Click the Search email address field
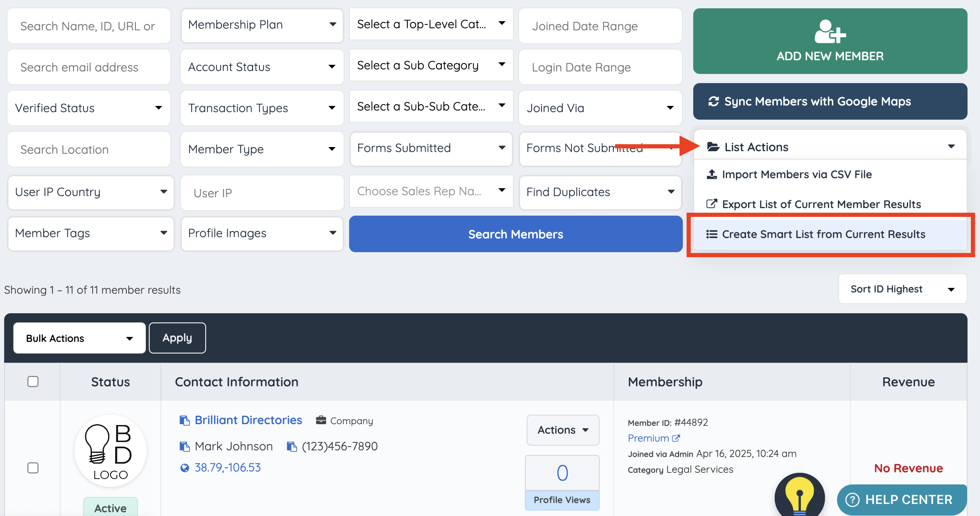 pyautogui.click(x=89, y=67)
